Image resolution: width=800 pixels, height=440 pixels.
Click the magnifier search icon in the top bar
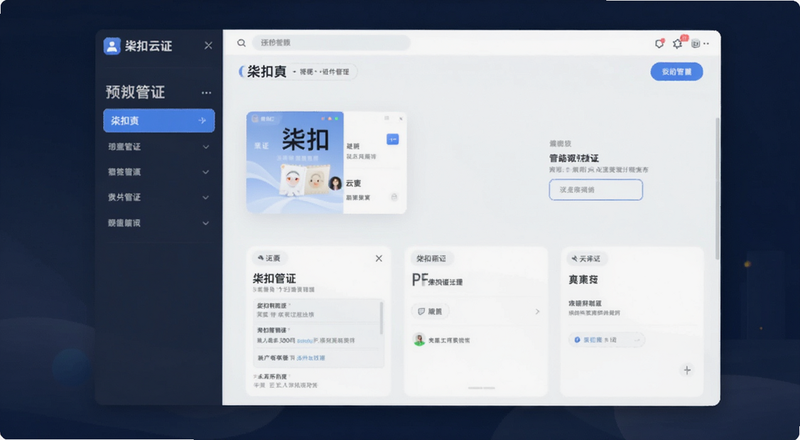[241, 43]
